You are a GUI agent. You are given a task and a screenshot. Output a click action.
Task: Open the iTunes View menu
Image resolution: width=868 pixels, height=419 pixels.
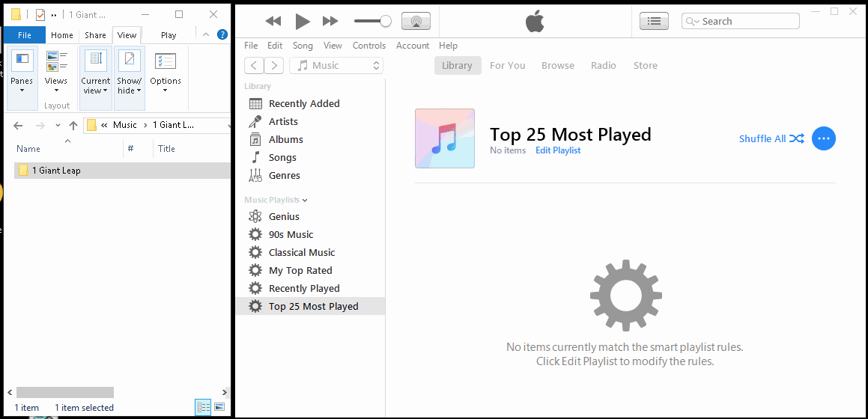tap(333, 46)
